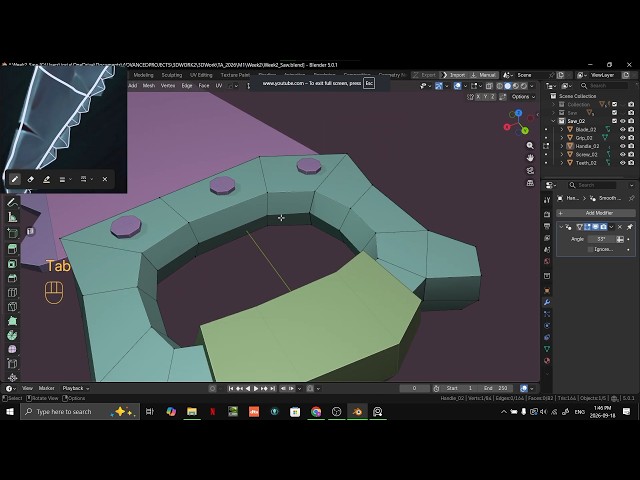Click the viewport zoom magnifier icon
Viewport: 640px width, 480px height.
point(530,146)
